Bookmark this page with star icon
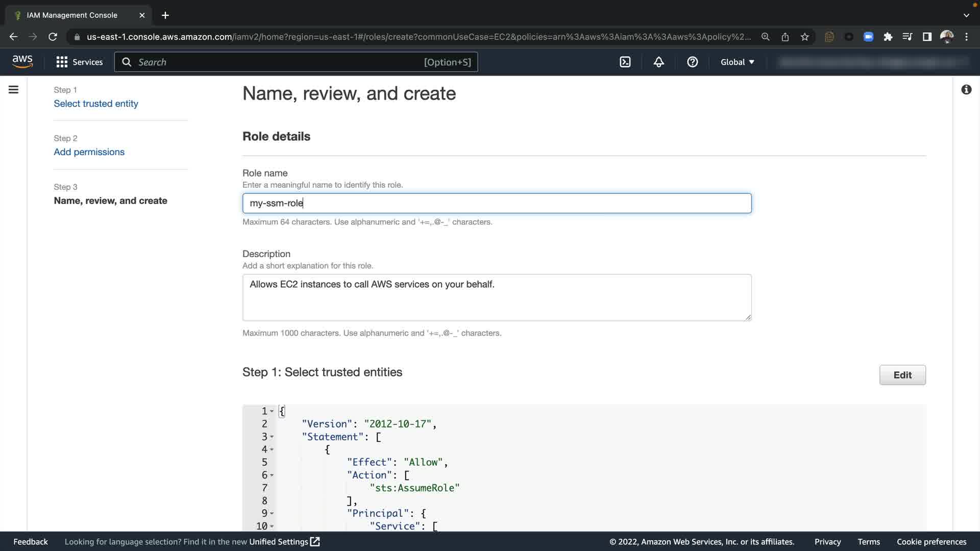 point(805,37)
